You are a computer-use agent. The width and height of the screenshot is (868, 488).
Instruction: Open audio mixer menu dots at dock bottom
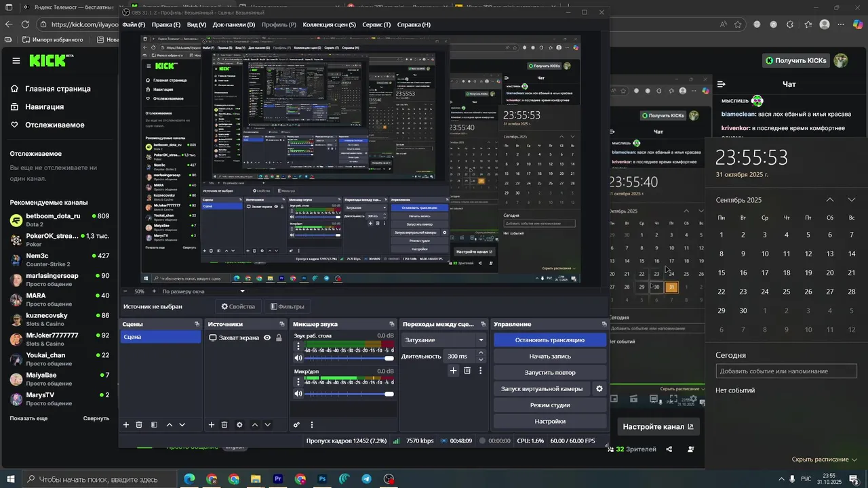click(312, 425)
